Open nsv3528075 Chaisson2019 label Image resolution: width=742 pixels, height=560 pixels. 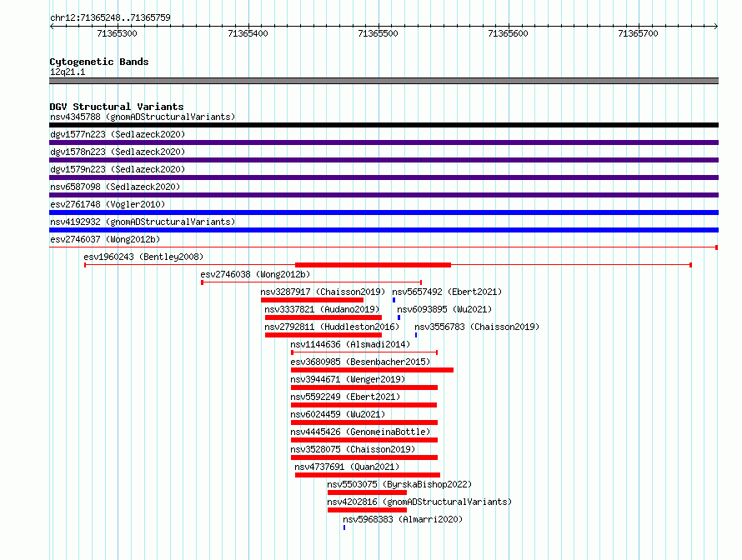(353, 449)
